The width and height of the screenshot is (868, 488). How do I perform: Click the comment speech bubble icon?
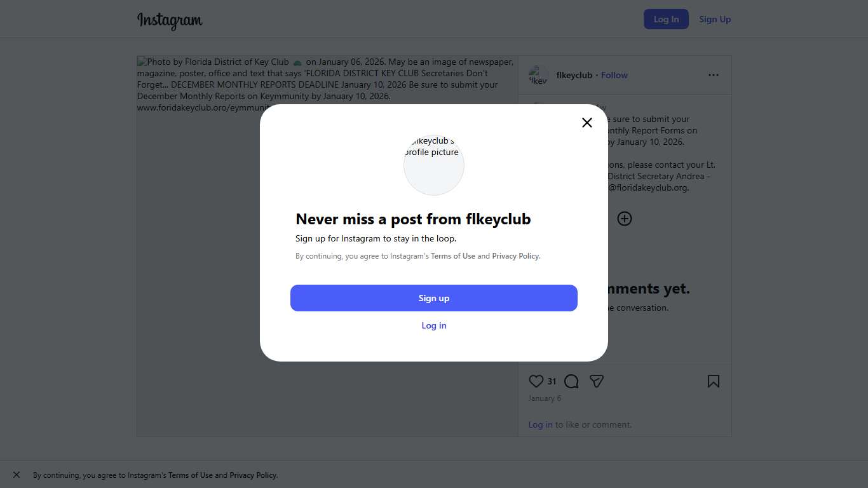point(571,381)
